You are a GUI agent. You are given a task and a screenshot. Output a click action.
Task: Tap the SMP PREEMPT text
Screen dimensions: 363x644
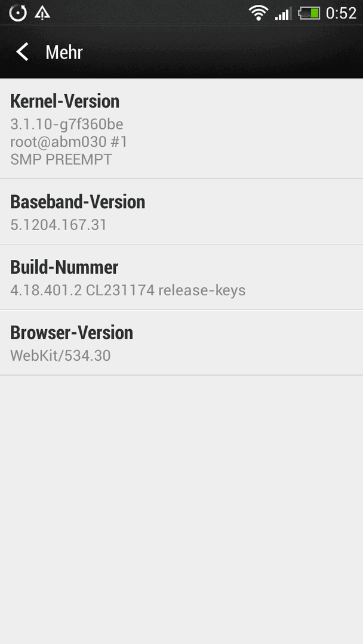(x=61, y=159)
